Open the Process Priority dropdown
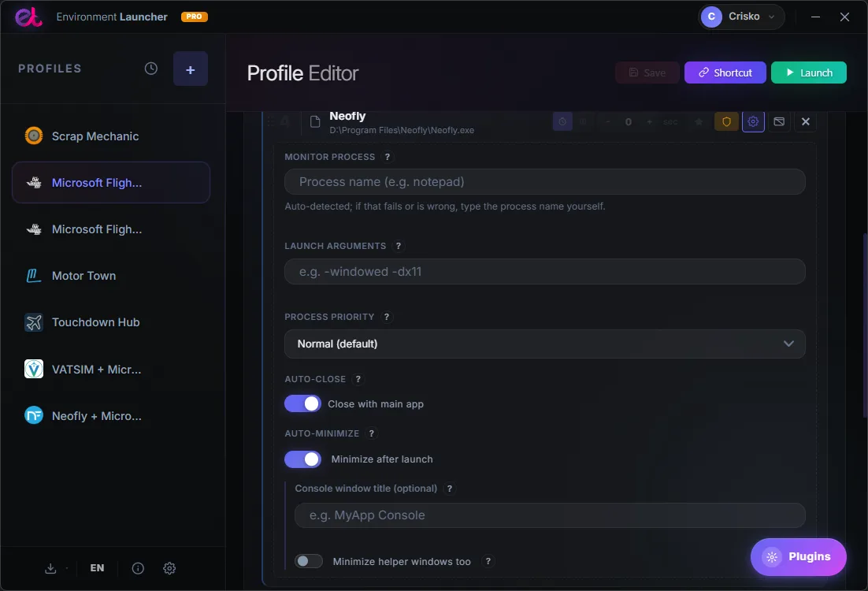The width and height of the screenshot is (868, 591). point(545,344)
